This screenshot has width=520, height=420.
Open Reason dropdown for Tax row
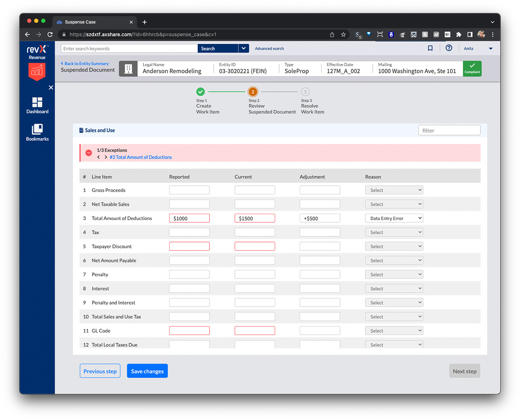coord(394,232)
